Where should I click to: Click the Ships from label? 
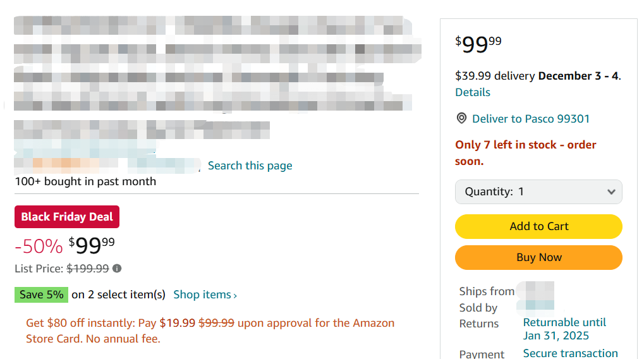point(487,291)
